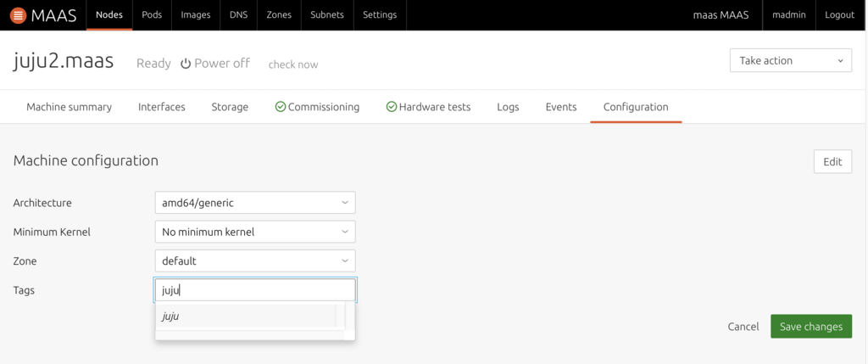Open the Hardware tests tab
This screenshot has height=364, width=868.
point(428,107)
